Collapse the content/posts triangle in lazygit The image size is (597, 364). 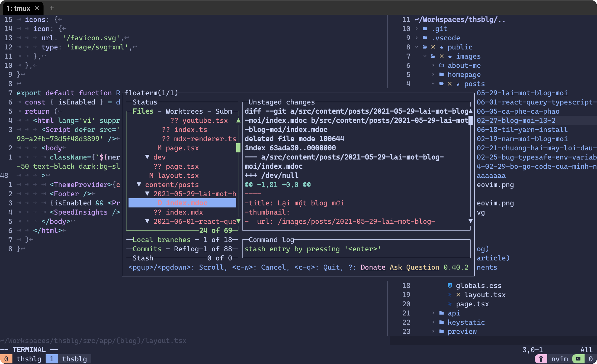pos(139,185)
